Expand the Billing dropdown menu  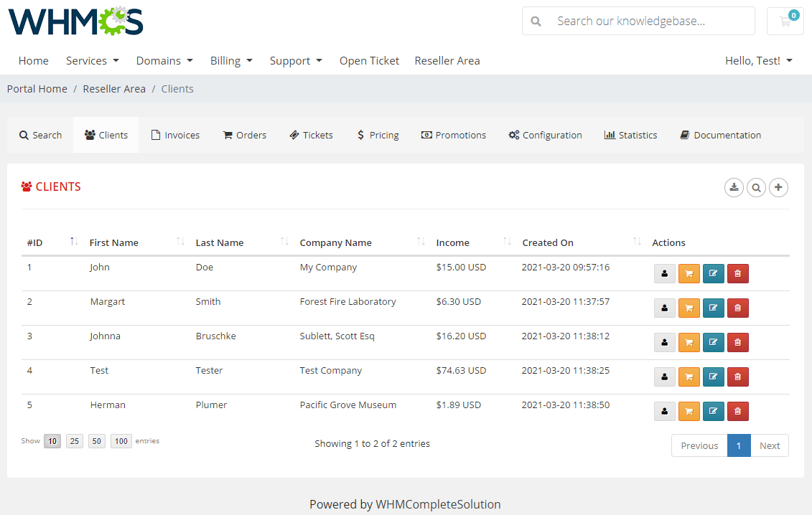pos(231,60)
